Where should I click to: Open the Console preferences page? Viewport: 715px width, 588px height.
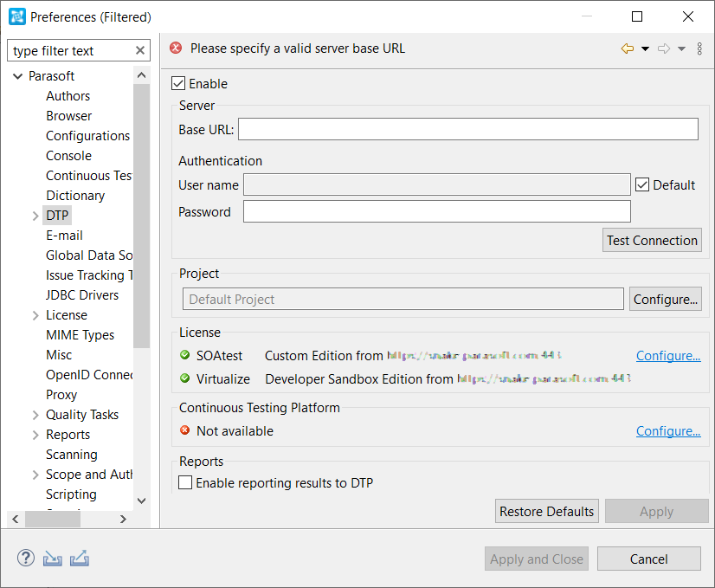[69, 156]
